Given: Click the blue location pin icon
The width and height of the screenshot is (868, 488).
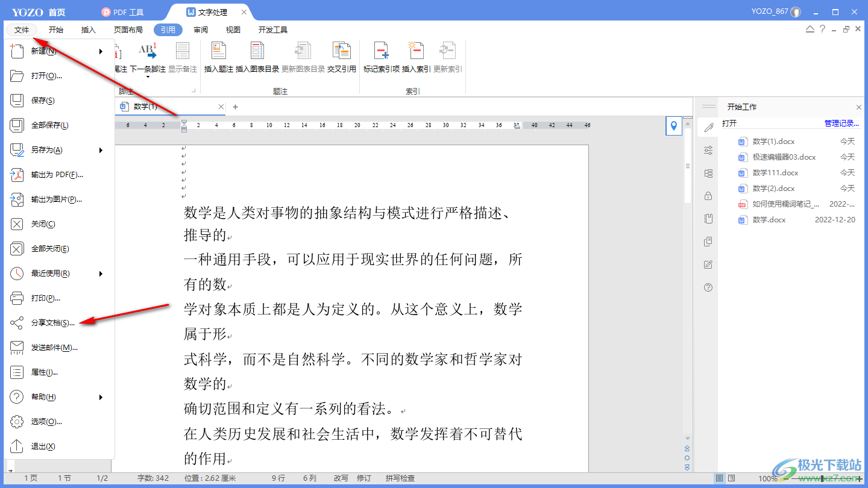Looking at the screenshot, I should click(x=674, y=126).
